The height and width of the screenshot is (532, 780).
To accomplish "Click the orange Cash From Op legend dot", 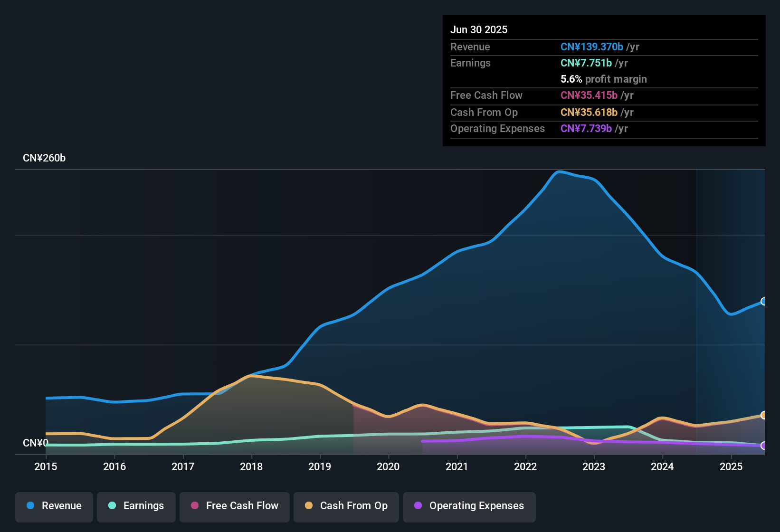I will (x=308, y=506).
